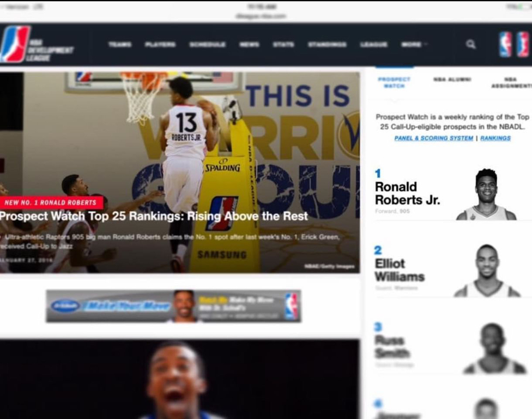Viewport: 532px width, 419px height.
Task: Click the article summary about Raptors 905
Action: pos(170,241)
